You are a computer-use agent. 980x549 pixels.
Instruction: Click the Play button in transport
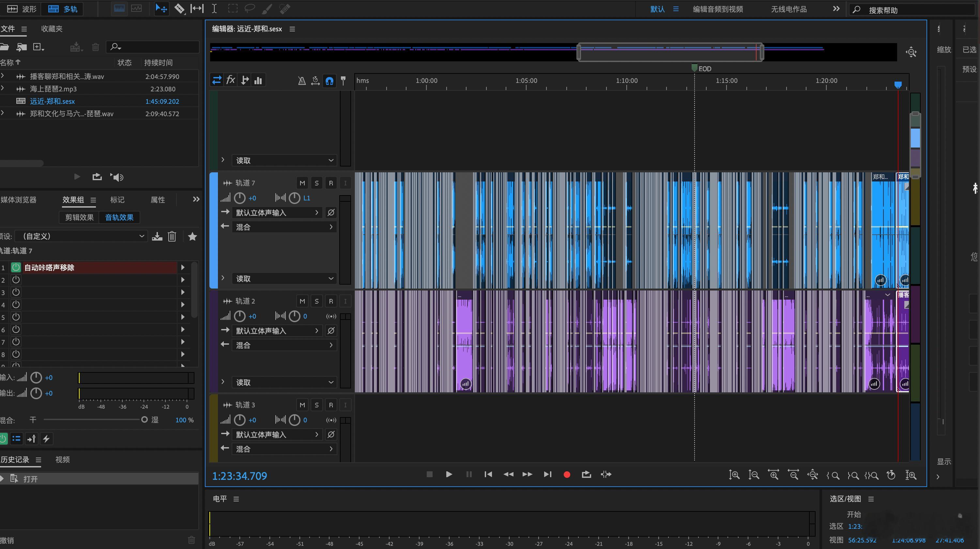pos(449,474)
